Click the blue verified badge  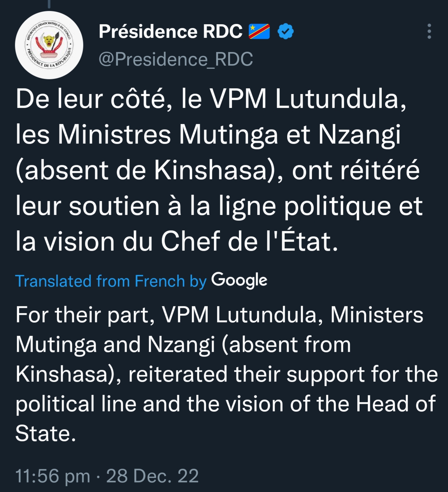click(x=285, y=31)
